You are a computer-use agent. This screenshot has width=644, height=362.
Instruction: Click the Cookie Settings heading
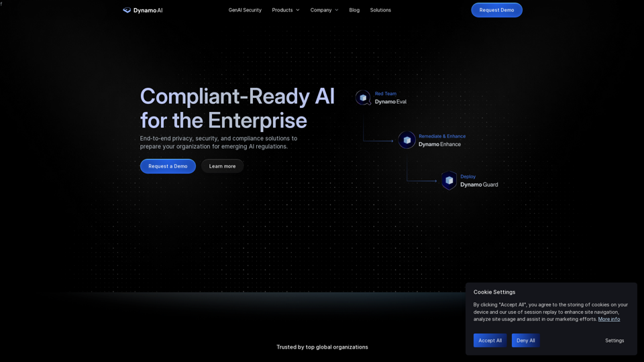click(494, 292)
